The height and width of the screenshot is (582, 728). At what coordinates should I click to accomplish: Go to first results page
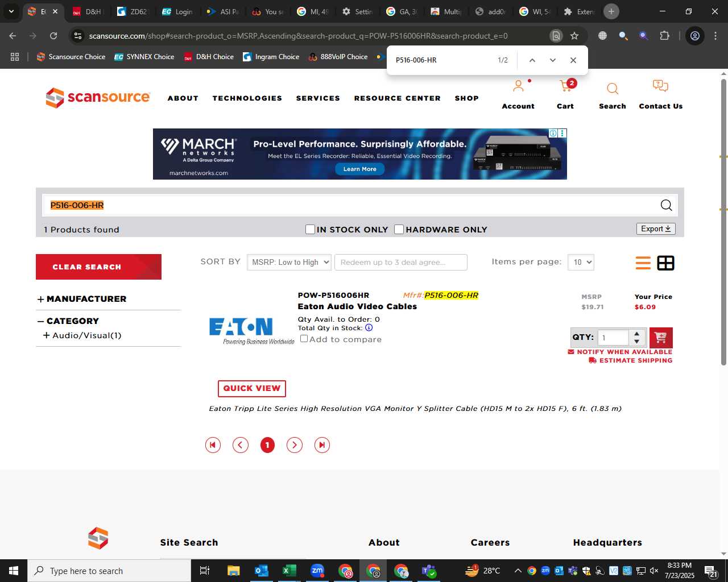pos(213,445)
